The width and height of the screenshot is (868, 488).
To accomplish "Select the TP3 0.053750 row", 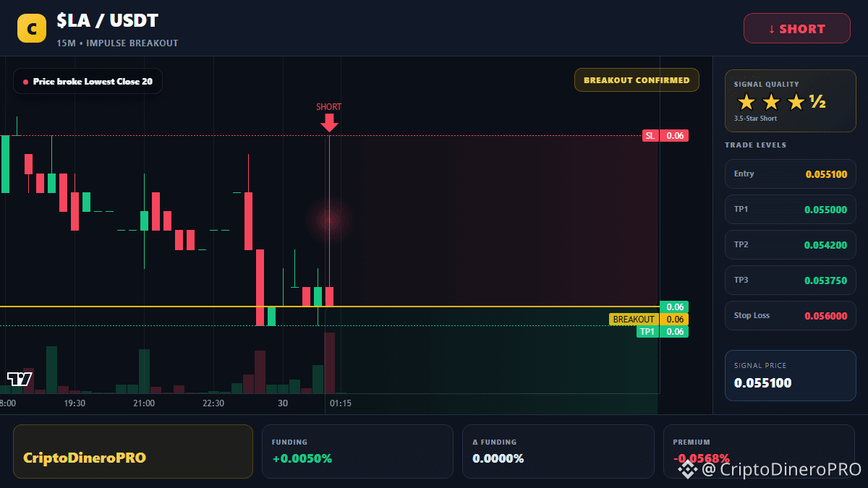I will [791, 280].
